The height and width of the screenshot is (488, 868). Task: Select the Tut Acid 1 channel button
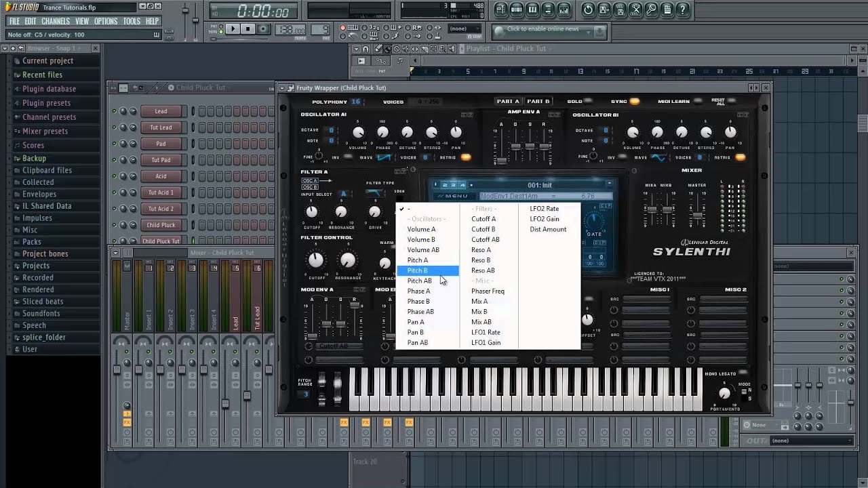click(x=161, y=192)
